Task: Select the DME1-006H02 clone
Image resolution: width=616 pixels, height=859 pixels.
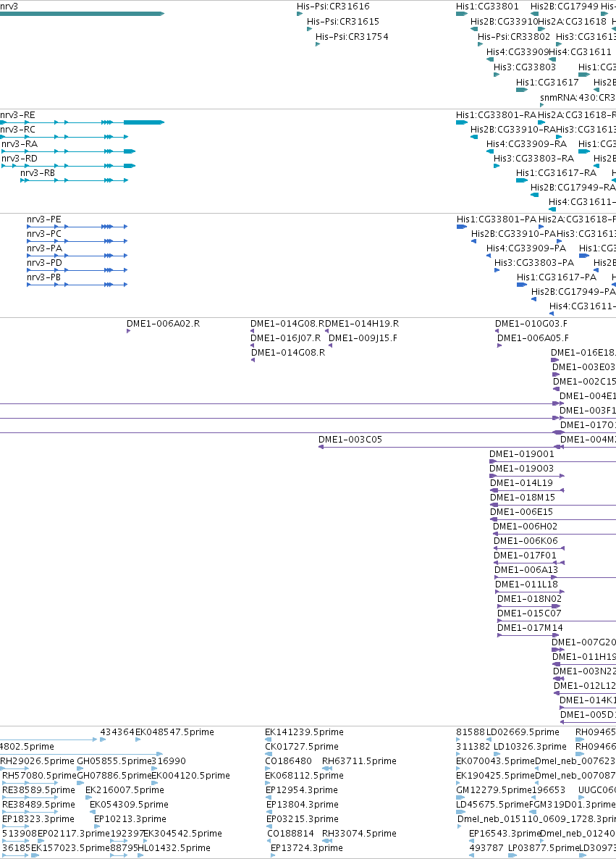Action: click(x=525, y=527)
